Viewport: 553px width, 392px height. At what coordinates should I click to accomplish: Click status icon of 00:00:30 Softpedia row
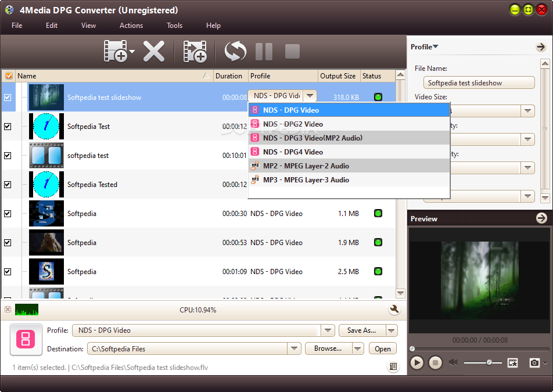(378, 213)
